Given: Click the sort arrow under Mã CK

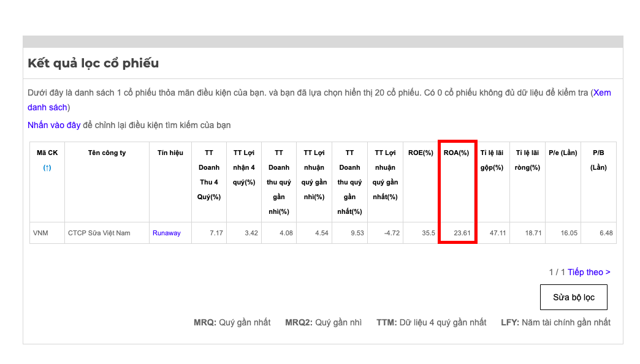Looking at the screenshot, I should [x=47, y=167].
